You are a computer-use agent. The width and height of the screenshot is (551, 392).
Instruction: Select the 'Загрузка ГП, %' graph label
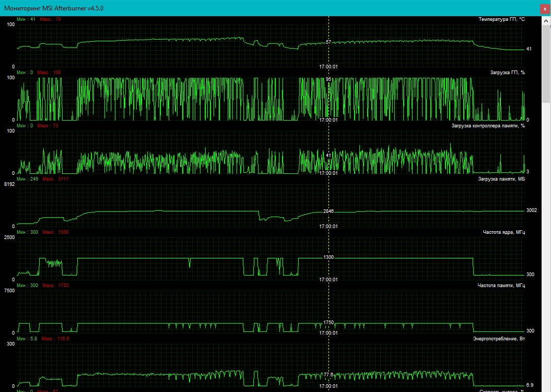click(x=508, y=73)
